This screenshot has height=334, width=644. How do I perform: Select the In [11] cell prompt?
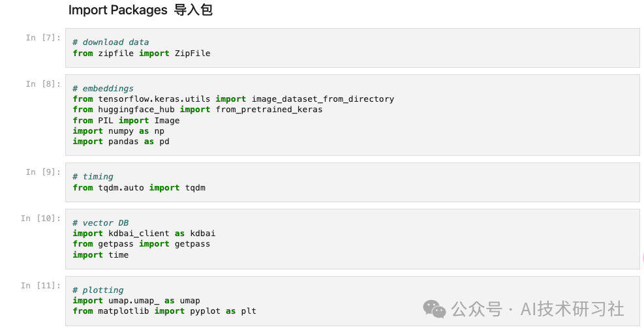click(x=40, y=286)
